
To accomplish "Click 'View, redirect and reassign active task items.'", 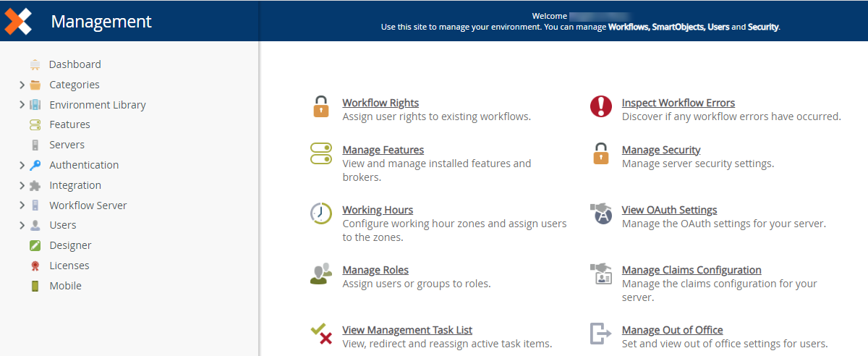I will pyautogui.click(x=447, y=344).
